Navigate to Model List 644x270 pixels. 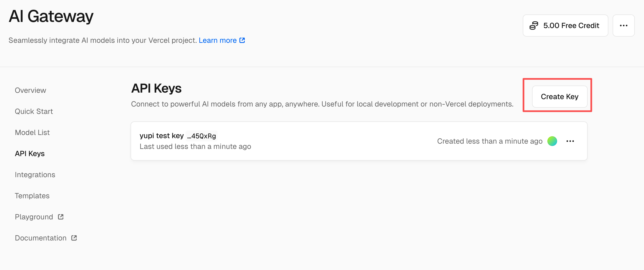[32, 132]
